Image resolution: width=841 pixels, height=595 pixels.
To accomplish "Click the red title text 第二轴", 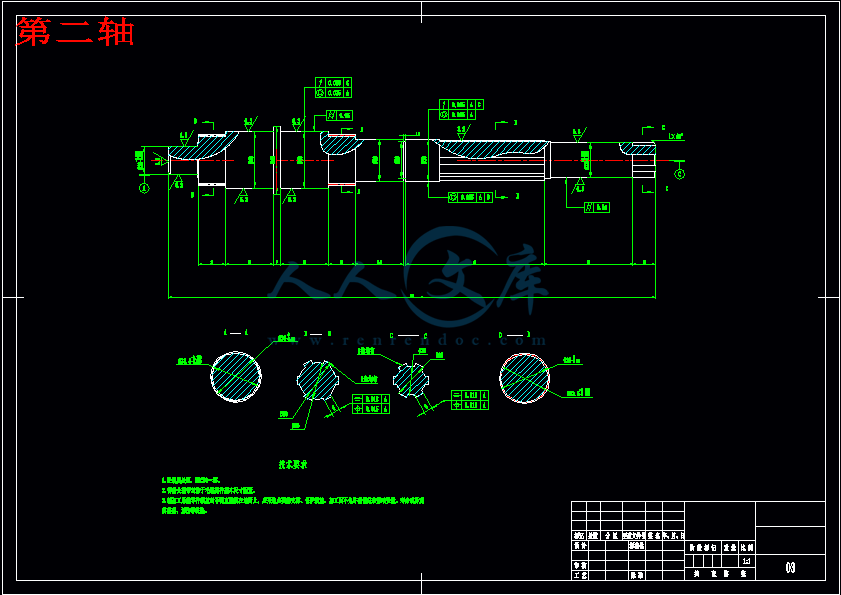I will (x=76, y=33).
